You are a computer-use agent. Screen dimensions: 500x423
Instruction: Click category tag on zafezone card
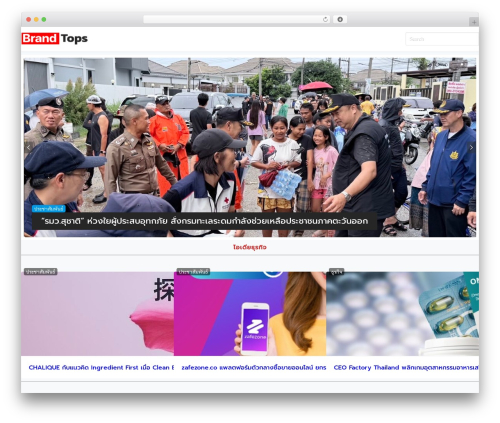coord(193,272)
